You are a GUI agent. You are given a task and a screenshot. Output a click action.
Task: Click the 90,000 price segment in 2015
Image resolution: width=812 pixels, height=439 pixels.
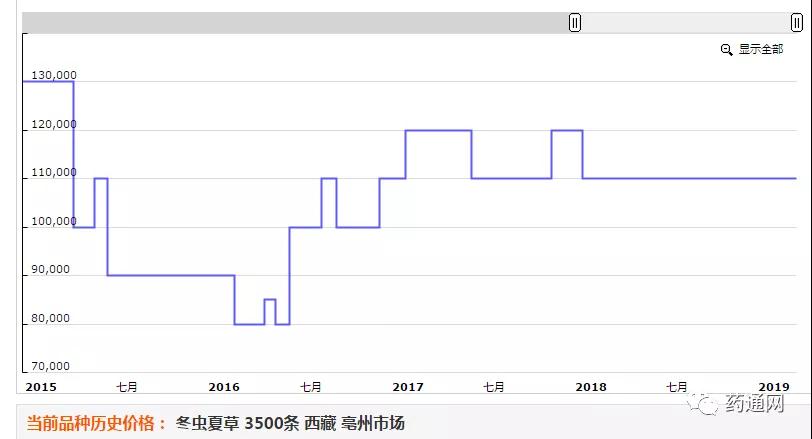pos(171,275)
